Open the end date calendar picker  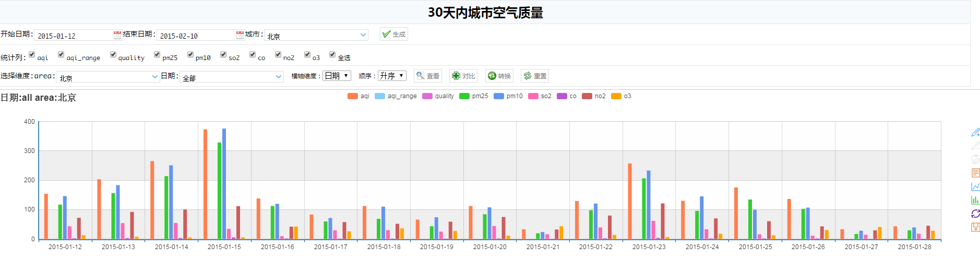(x=240, y=35)
